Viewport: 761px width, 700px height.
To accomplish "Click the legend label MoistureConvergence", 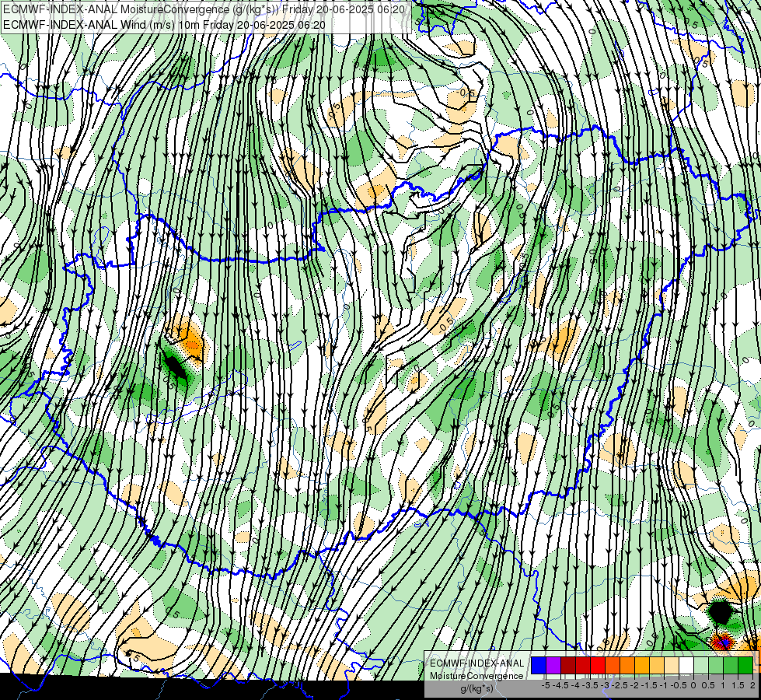I will point(476,676).
